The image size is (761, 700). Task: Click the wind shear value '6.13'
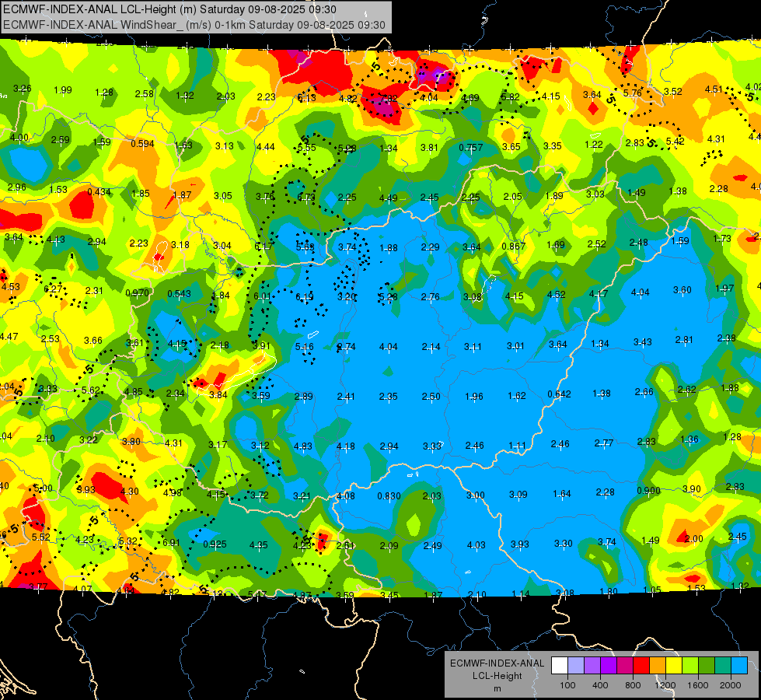[307, 98]
